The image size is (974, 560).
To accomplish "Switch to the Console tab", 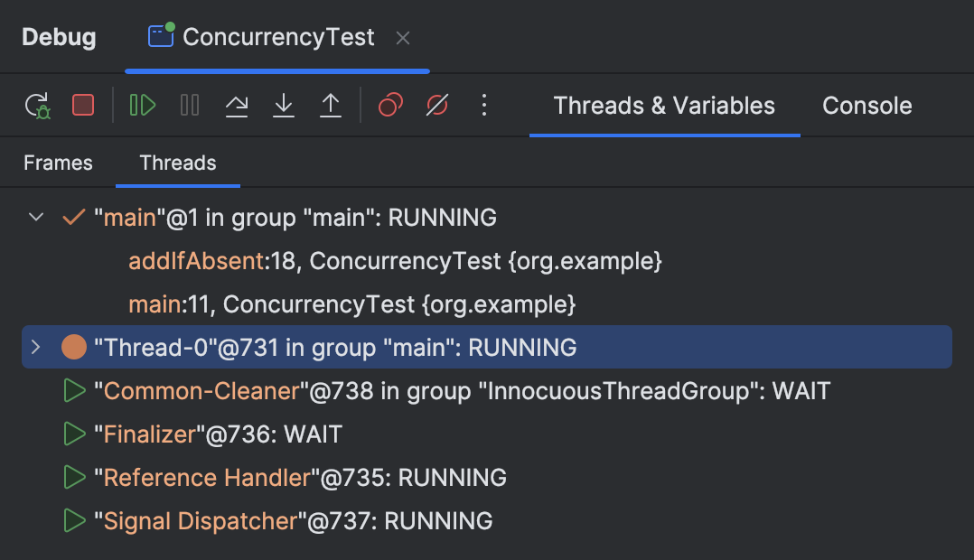I will (866, 106).
